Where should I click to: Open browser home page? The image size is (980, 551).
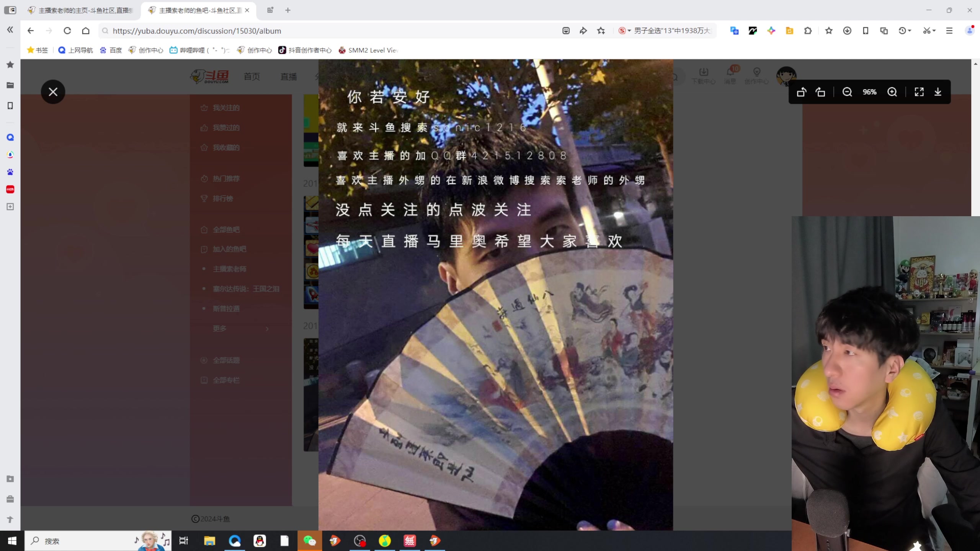tap(86, 31)
